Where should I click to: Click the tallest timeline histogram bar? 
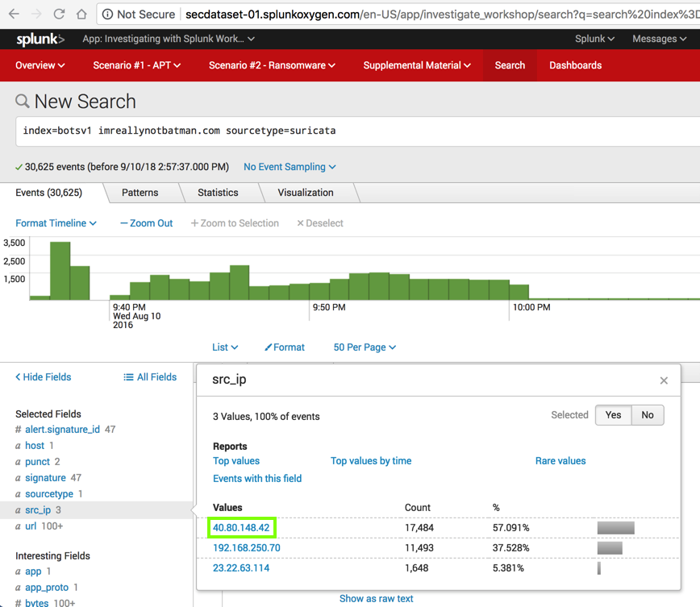click(x=60, y=270)
